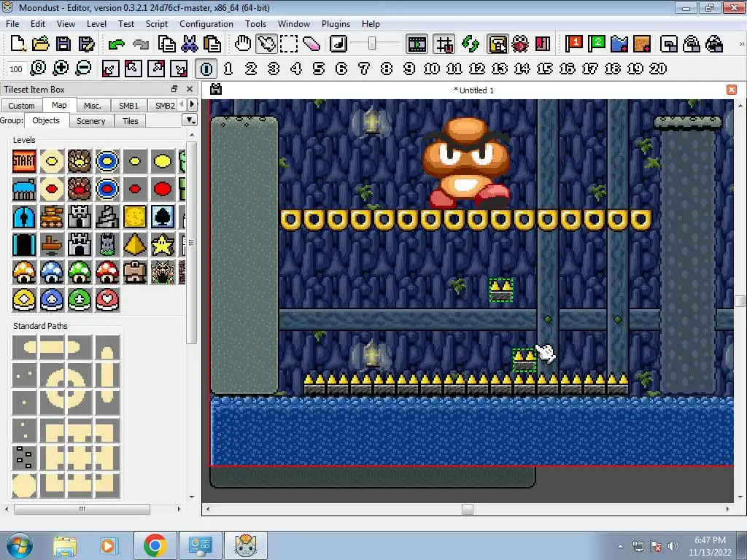Select section 0 button
Image resolution: width=747 pixels, height=560 pixels.
(206, 69)
